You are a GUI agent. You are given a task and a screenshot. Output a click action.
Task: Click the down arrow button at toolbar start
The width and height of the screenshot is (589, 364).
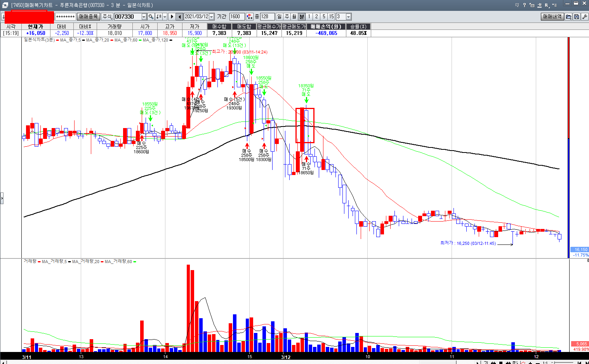tap(3, 17)
